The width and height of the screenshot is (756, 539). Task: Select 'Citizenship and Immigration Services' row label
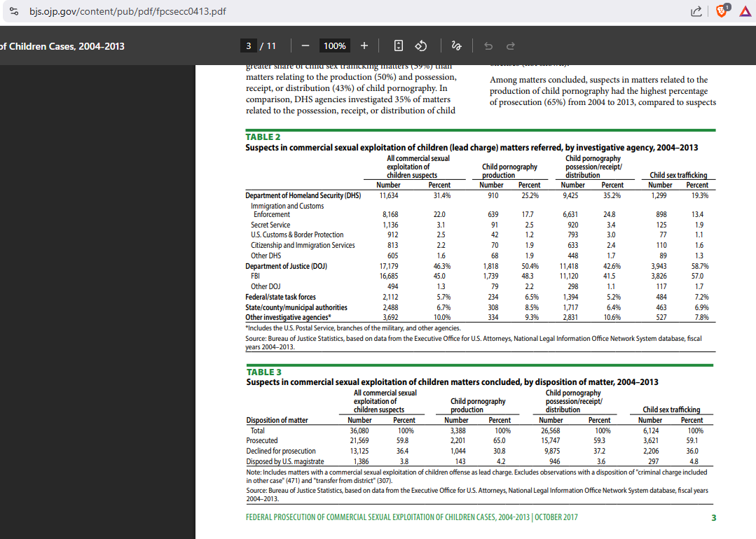(303, 245)
